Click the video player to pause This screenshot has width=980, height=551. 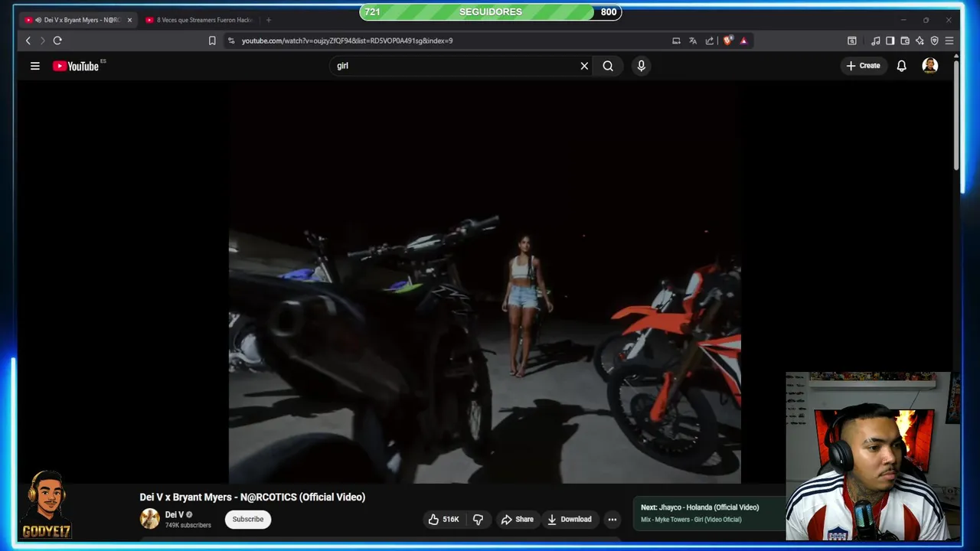[485, 283]
